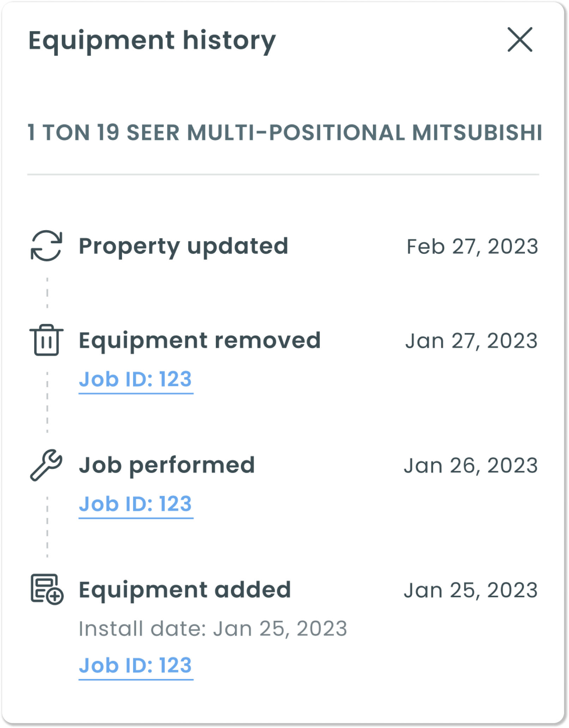Screen dimensions: 569x728
Task: Click the Install date: Jan 25, 2023 text
Action: click(213, 629)
